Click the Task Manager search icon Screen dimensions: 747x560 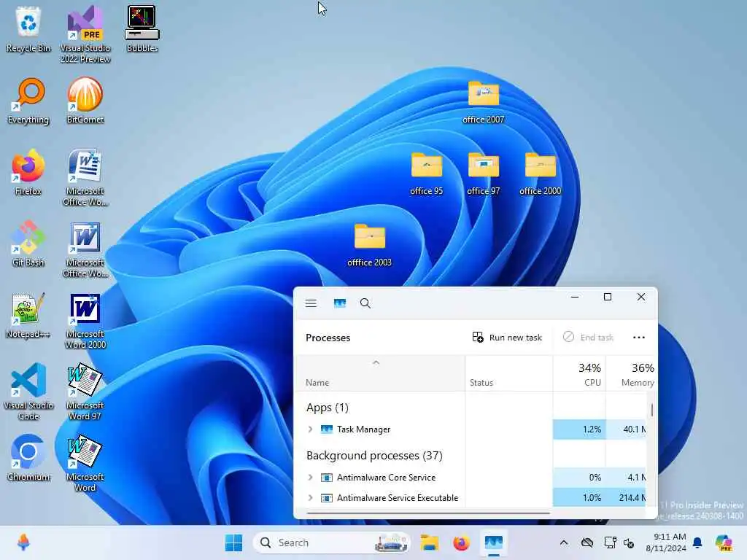pos(365,303)
